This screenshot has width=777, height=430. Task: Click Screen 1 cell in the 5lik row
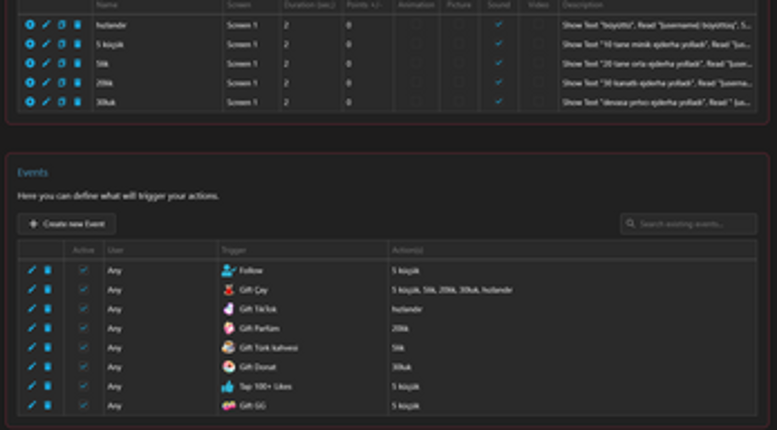(x=242, y=63)
